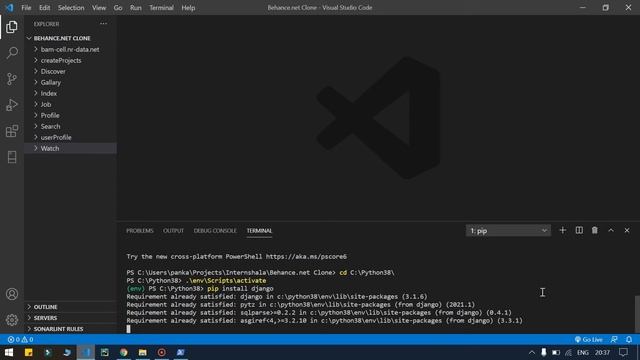Split the terminal
Viewport: 640px width, 360px height.
click(x=579, y=230)
